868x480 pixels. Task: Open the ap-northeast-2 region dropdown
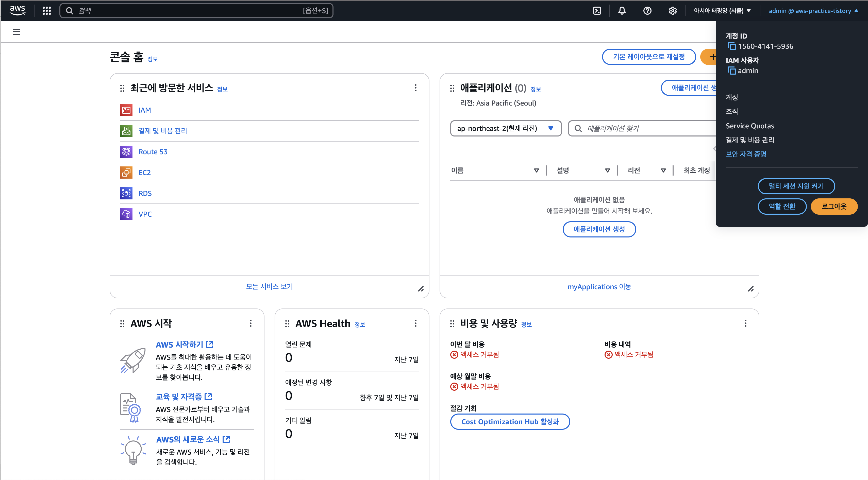505,128
